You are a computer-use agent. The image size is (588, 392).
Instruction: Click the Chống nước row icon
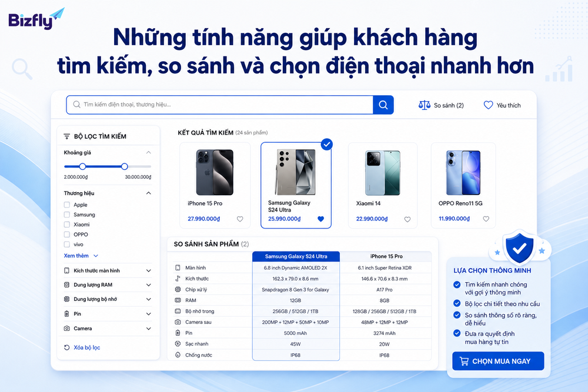(x=178, y=355)
